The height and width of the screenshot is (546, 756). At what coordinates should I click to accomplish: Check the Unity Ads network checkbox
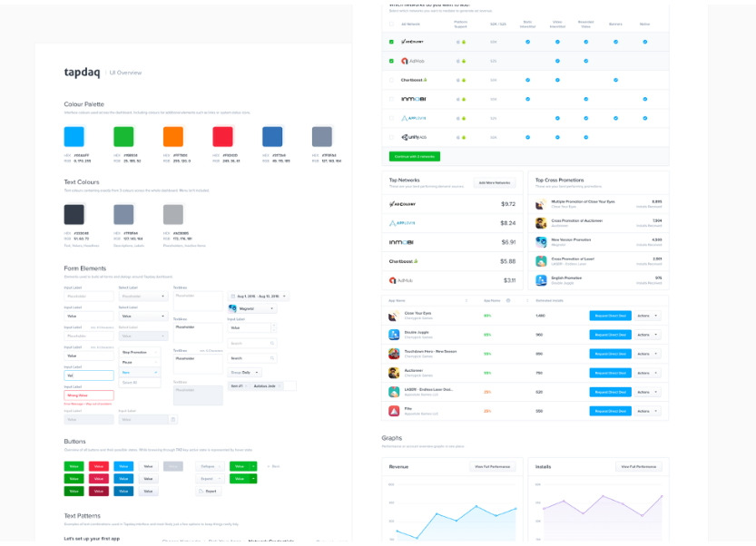(x=391, y=137)
